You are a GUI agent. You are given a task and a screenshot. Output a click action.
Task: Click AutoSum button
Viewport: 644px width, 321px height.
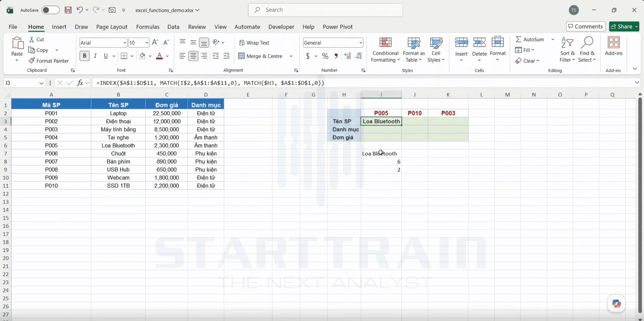click(x=530, y=39)
